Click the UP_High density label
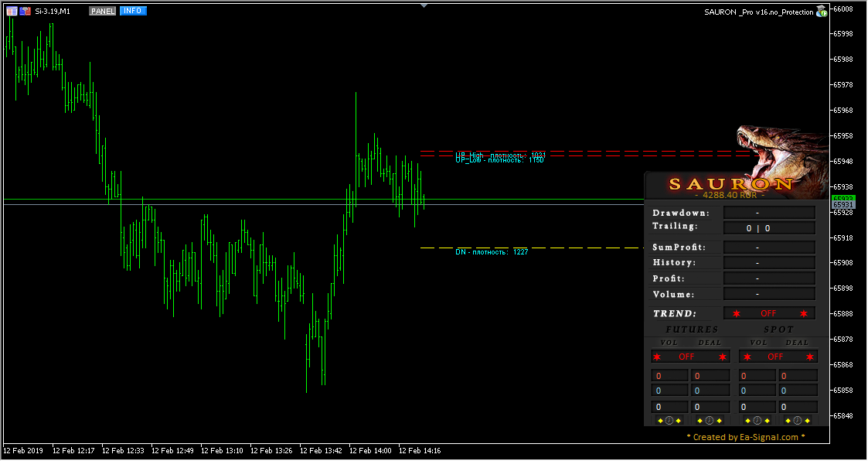The width and height of the screenshot is (868, 461). pyautogui.click(x=500, y=155)
